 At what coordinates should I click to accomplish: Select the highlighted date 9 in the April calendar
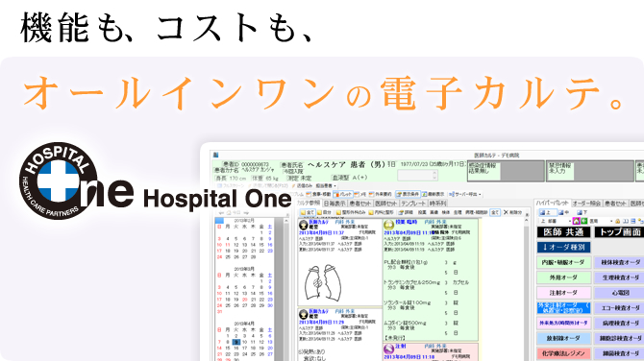tap(236, 342)
